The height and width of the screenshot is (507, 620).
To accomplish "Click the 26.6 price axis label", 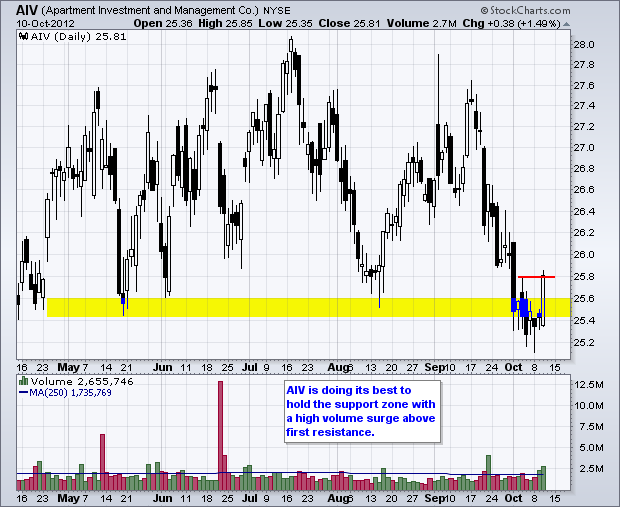I will pyautogui.click(x=584, y=190).
